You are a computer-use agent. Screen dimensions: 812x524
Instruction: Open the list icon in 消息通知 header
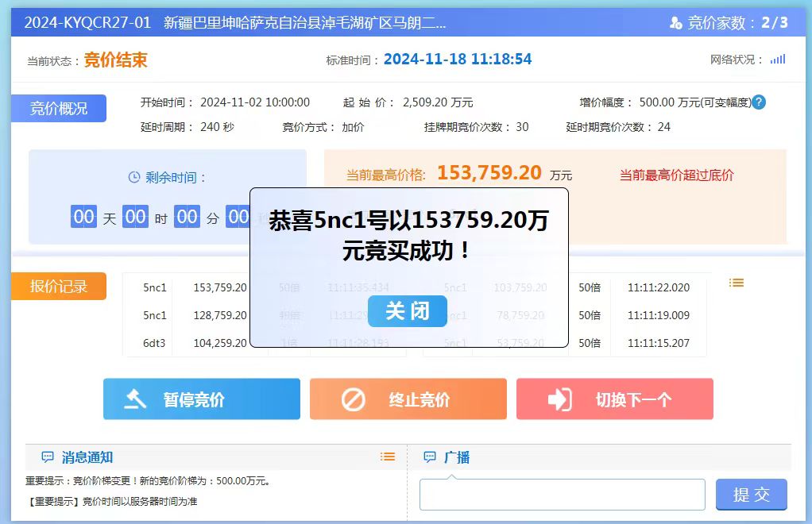click(x=388, y=457)
